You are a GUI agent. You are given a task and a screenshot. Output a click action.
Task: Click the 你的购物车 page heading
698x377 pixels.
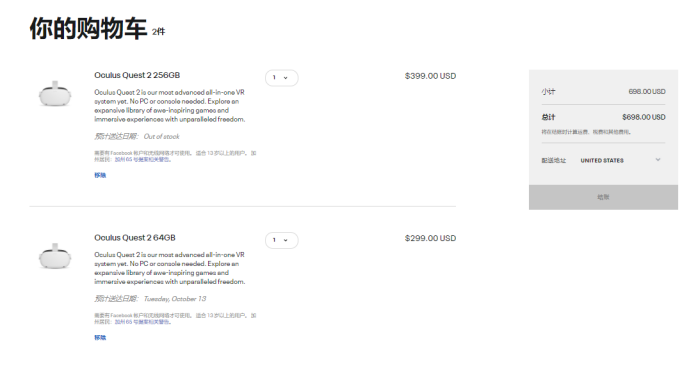88,28
